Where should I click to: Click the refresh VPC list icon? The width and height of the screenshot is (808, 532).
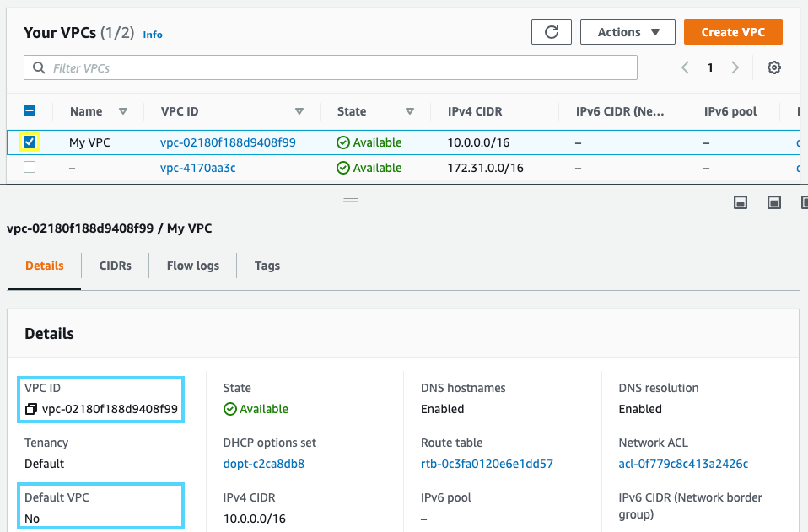(552, 32)
